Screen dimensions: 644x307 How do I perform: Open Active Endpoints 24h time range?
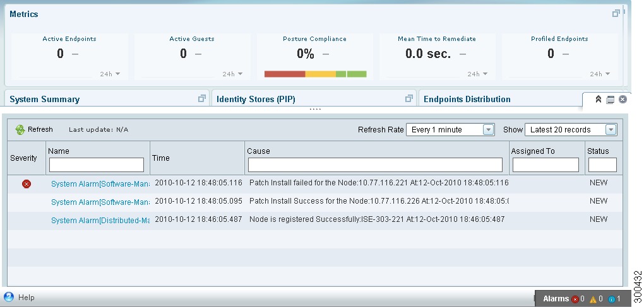[x=110, y=74]
